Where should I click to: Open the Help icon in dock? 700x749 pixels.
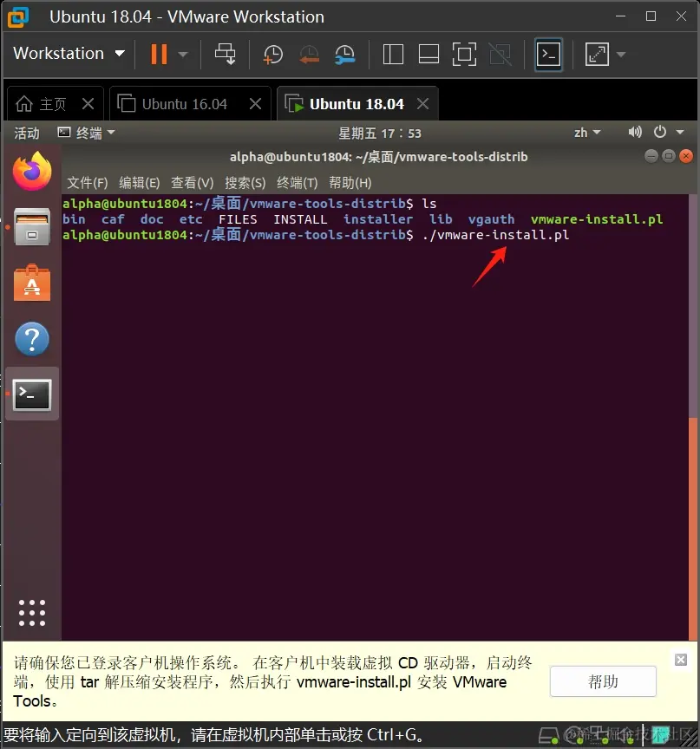32,339
